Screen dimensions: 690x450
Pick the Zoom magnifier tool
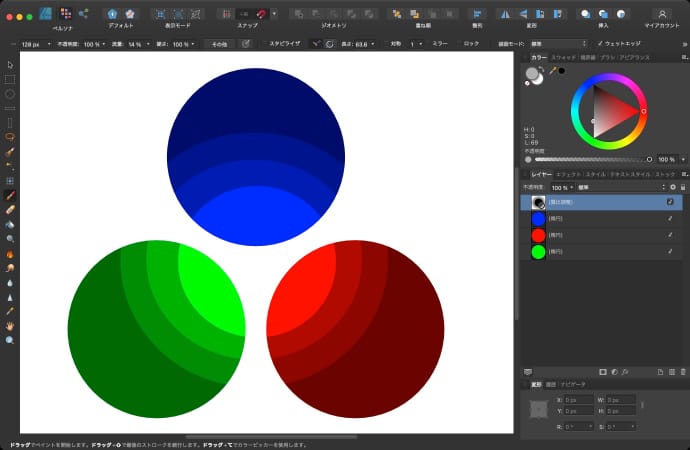click(10, 340)
